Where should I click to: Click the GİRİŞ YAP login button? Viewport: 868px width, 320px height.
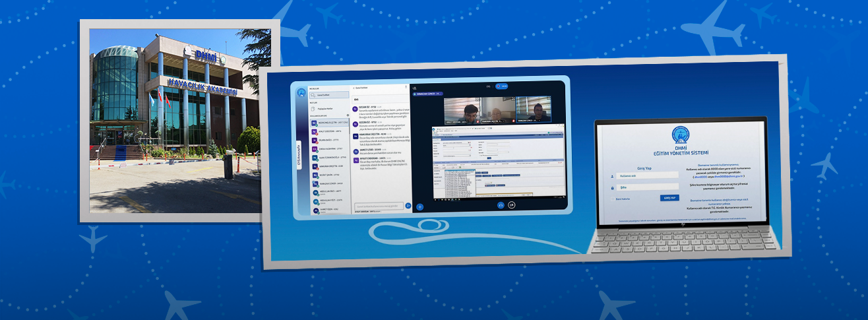pos(669,197)
